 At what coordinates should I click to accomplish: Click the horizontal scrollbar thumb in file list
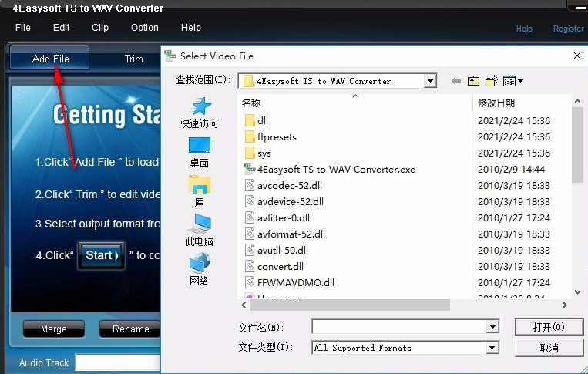[350, 305]
